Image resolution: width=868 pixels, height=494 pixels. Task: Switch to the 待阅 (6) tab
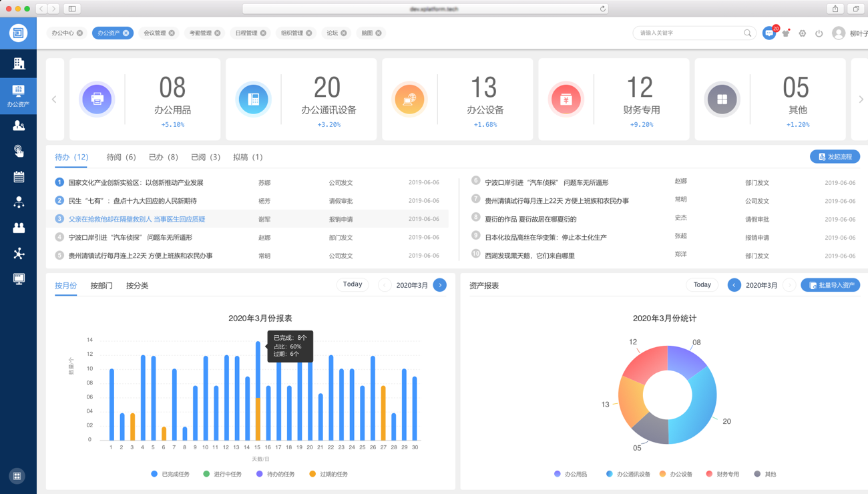(121, 157)
